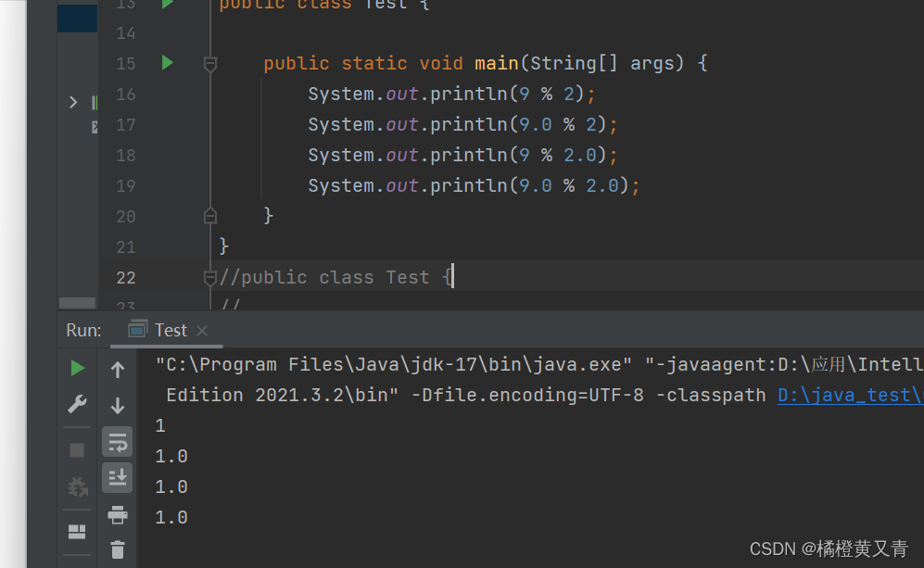The height and width of the screenshot is (568, 924).
Task: Clear all console output with trash icon
Action: pos(118,549)
